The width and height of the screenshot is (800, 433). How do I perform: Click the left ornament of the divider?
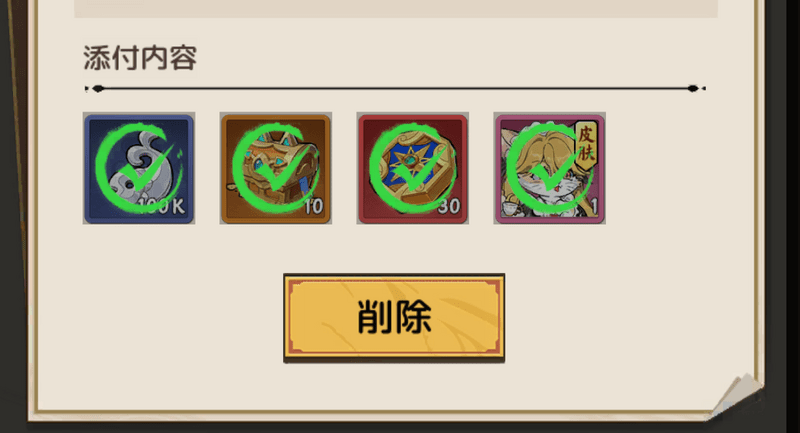click(95, 89)
